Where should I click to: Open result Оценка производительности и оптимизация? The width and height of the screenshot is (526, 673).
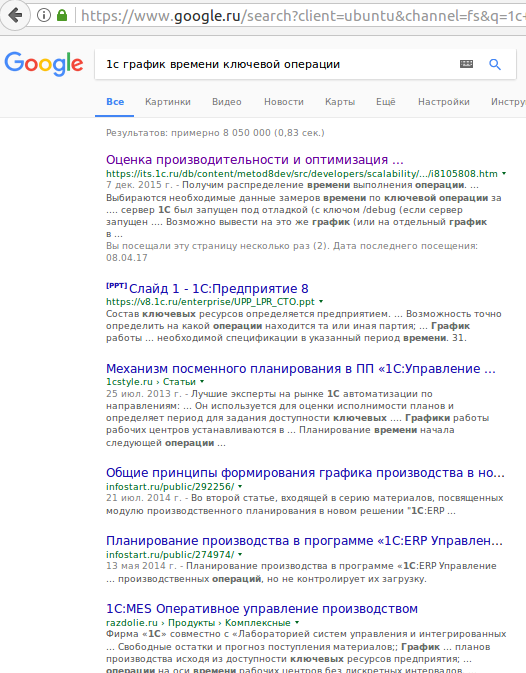tap(255, 160)
